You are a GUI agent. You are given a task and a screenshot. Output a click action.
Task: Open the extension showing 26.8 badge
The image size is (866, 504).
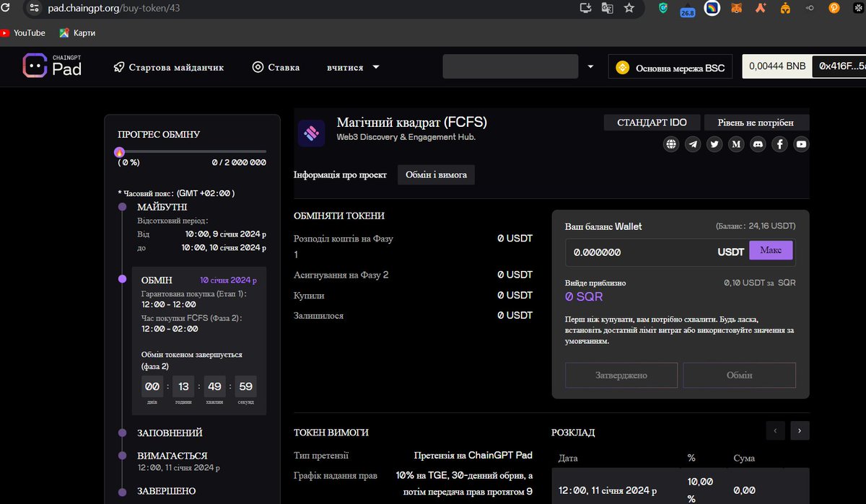point(687,9)
